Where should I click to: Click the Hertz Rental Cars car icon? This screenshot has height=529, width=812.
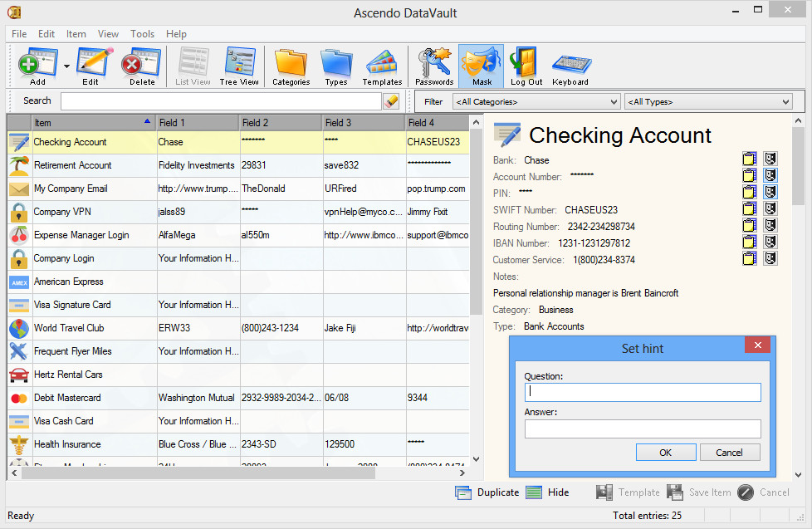[19, 375]
